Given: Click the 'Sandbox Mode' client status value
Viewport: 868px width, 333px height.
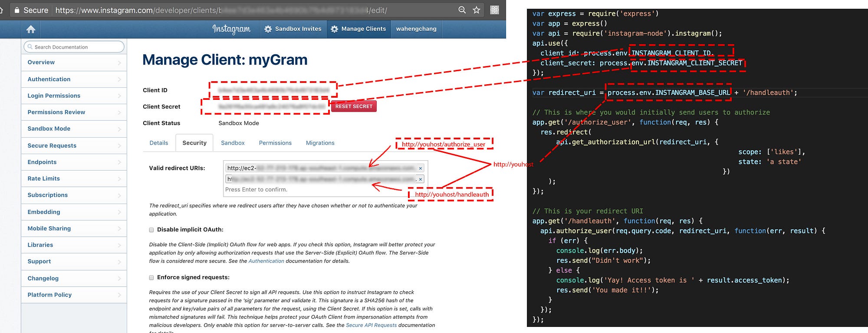Looking at the screenshot, I should tap(239, 123).
